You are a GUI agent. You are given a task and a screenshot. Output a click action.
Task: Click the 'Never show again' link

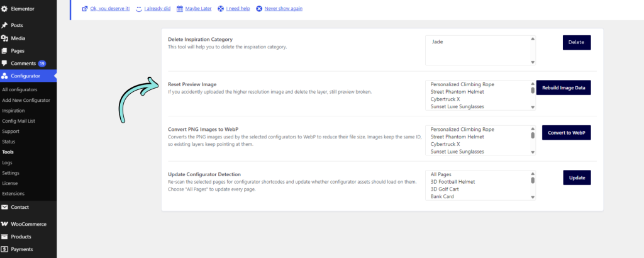coord(284,9)
